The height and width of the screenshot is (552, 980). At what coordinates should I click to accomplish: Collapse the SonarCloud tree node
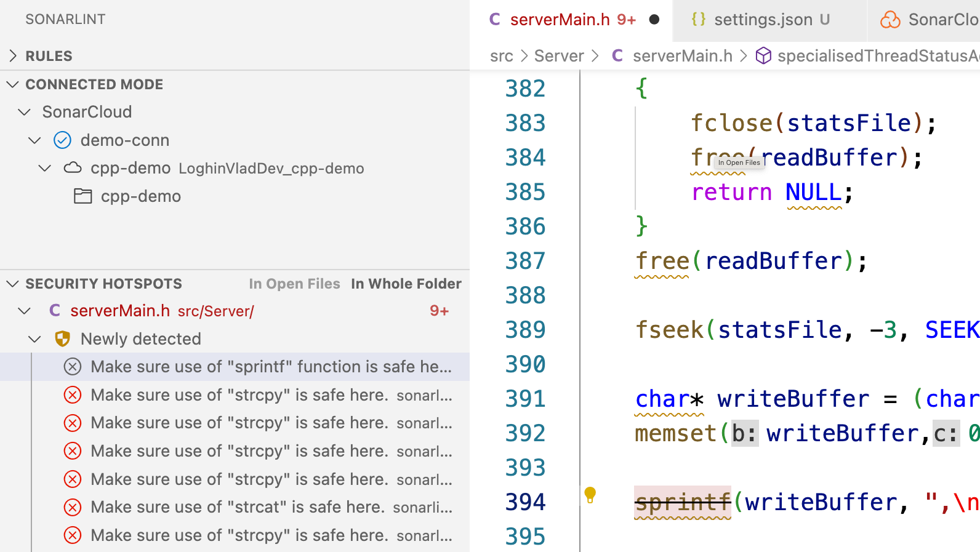pyautogui.click(x=25, y=112)
